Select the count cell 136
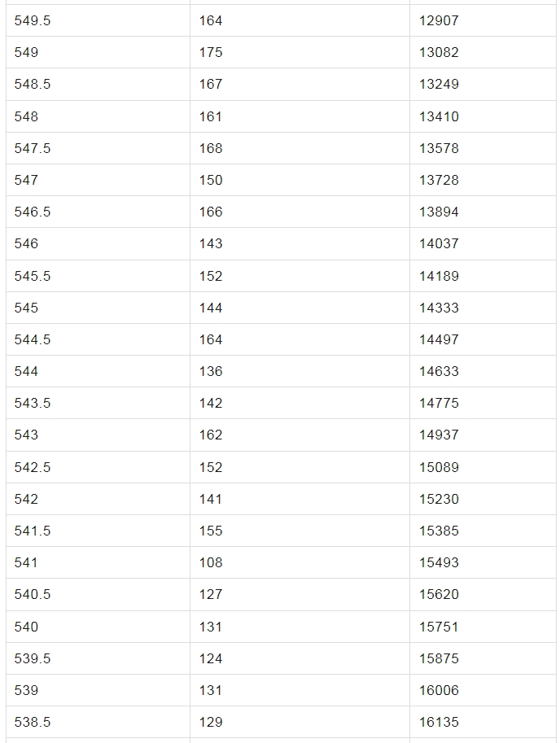Viewport: 560px width, 743px height. tap(211, 371)
